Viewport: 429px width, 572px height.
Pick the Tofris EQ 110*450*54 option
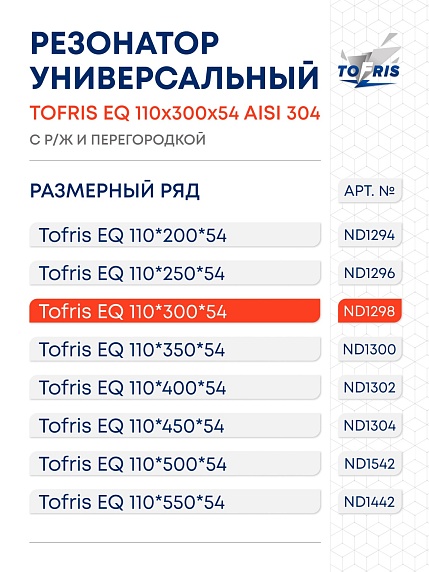click(175, 425)
